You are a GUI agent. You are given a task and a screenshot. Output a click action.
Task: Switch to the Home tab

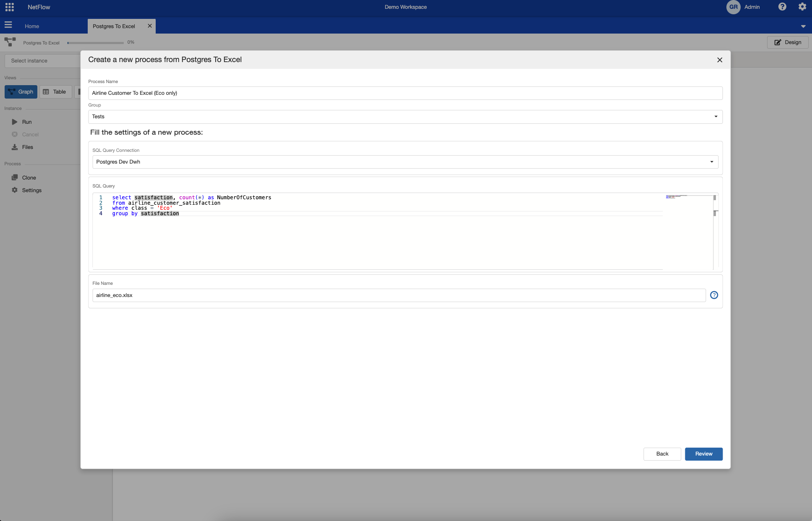(x=32, y=26)
